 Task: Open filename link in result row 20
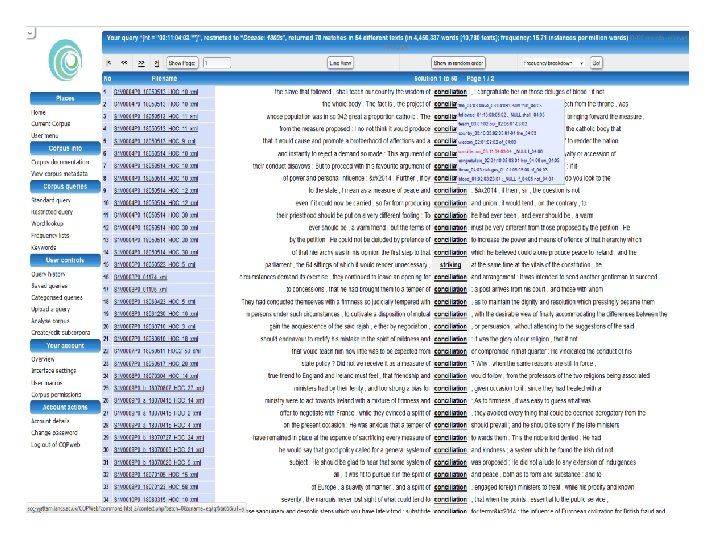155,326
